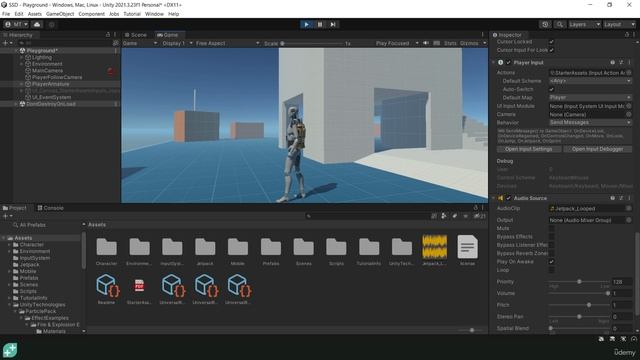
Task: Click the red CinemachineBrain icon next to MainCamera
Action: [x=111, y=71]
